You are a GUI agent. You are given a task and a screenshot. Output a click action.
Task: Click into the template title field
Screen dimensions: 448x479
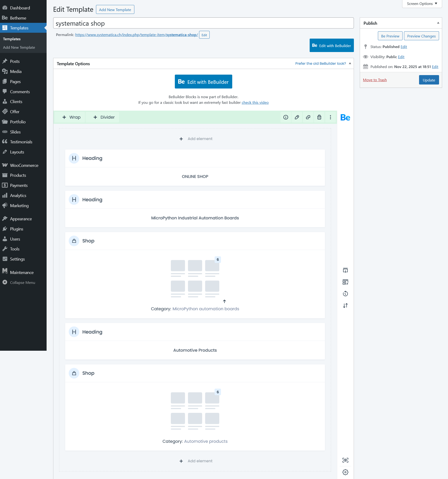tap(203, 23)
